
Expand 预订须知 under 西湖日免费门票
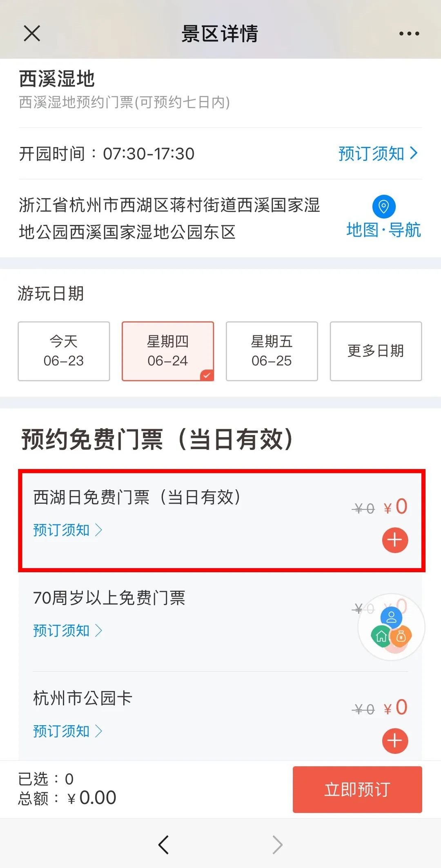(x=68, y=530)
